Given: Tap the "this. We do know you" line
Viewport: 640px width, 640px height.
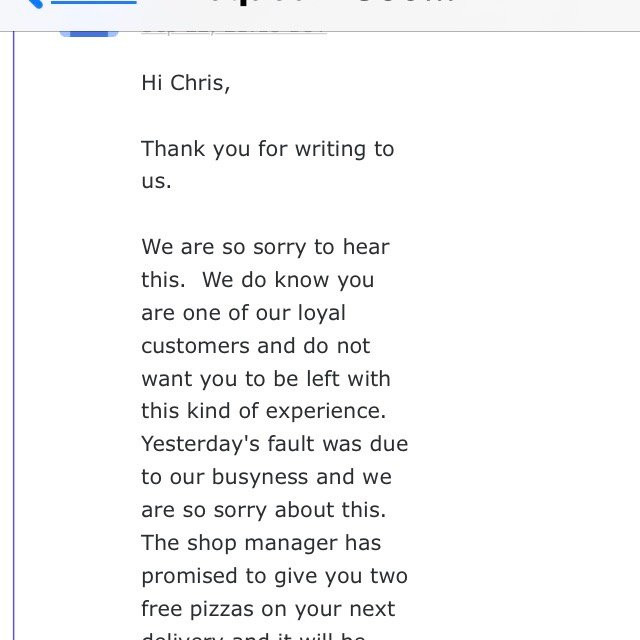Looking at the screenshot, I should [x=258, y=280].
